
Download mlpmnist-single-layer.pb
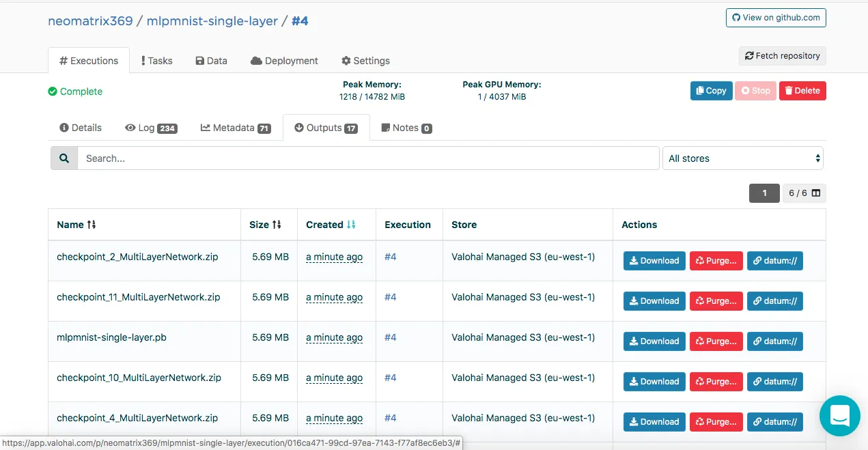pyautogui.click(x=654, y=341)
